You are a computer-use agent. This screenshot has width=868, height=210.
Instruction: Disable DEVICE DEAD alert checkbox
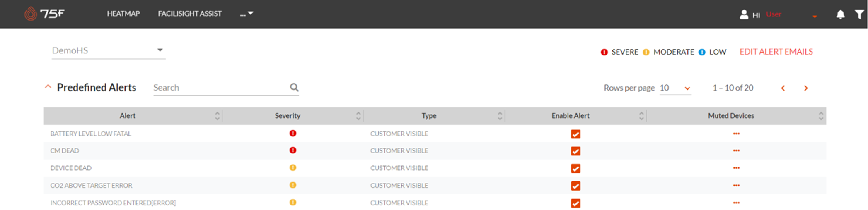[x=575, y=168]
